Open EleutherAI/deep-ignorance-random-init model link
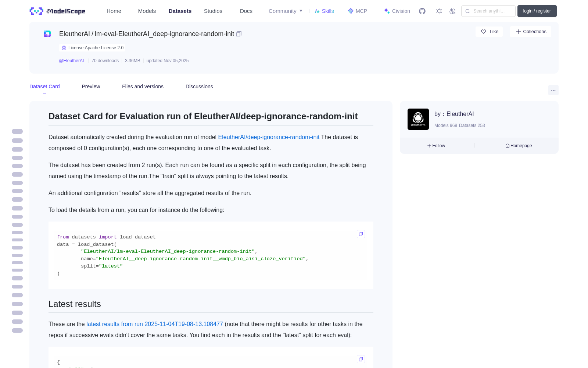The height and width of the screenshot is (368, 588). [269, 137]
